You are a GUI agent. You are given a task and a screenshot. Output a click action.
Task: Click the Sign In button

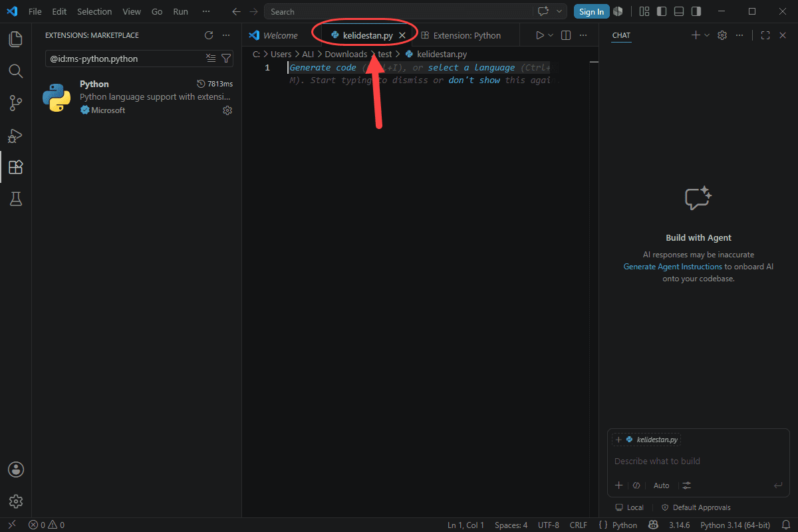591,11
